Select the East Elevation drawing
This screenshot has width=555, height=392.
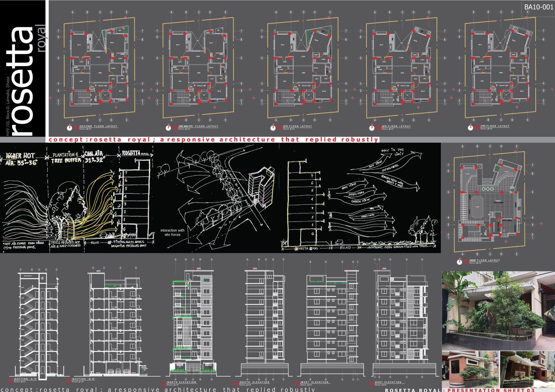404,319
